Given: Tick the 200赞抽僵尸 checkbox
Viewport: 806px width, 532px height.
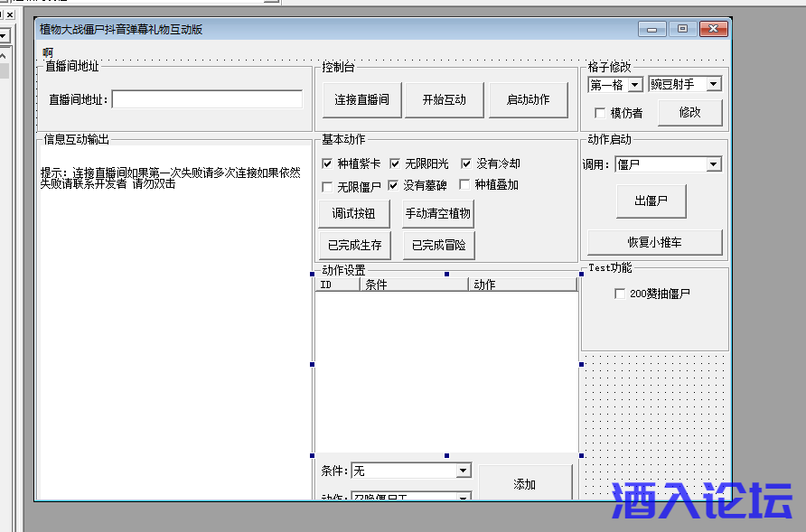Looking at the screenshot, I should point(619,294).
